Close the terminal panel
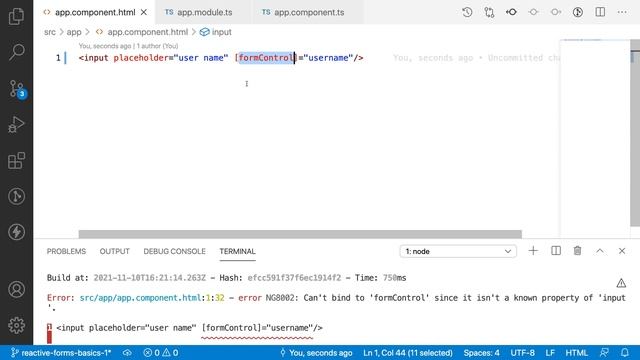 click(x=622, y=251)
